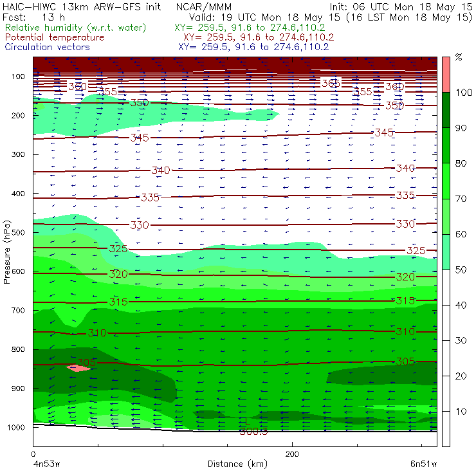Screen dimensions: 476x476
Task: Click the 'NCAR/MMM' header text
Action: point(204,6)
